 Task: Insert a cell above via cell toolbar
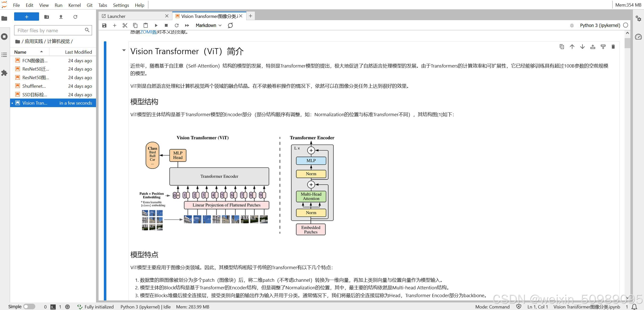coord(593,47)
